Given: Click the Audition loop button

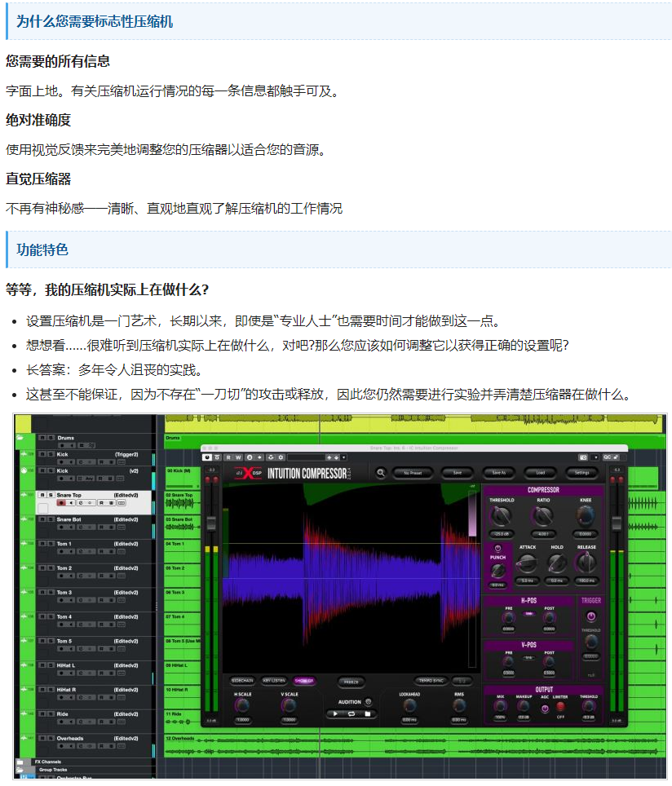Looking at the screenshot, I should point(351,713).
